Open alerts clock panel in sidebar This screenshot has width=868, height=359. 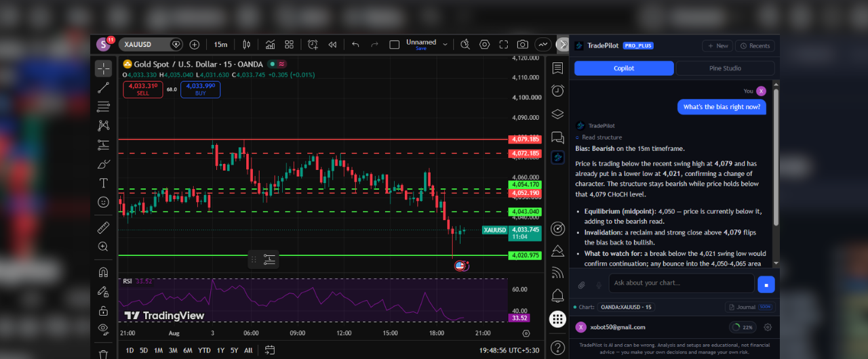(x=557, y=90)
